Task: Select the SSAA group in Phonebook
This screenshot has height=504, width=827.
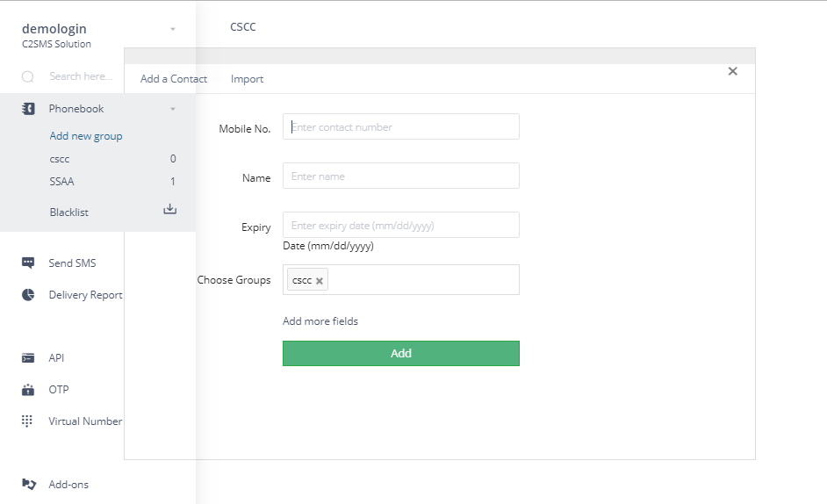Action: [61, 182]
